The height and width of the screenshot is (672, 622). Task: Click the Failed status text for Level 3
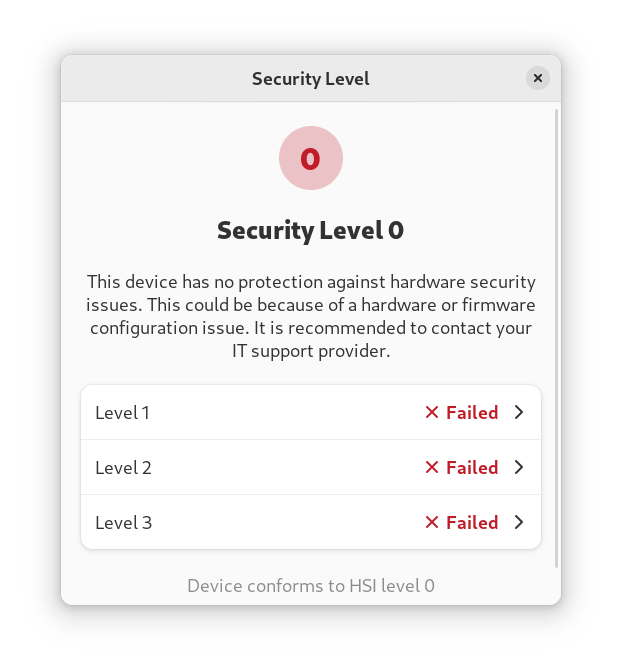coord(472,522)
